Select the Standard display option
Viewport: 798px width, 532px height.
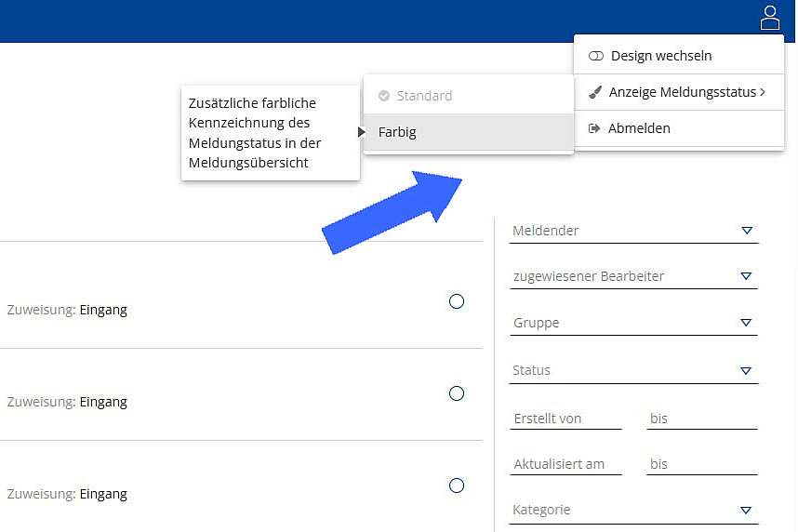tap(469, 96)
